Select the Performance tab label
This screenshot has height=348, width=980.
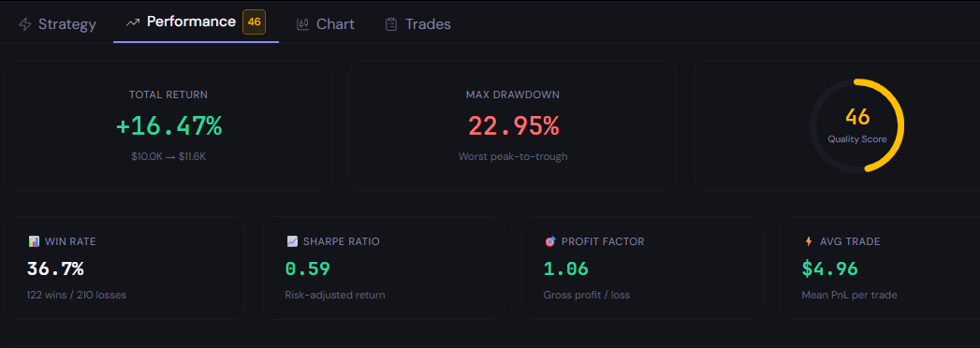pos(191,22)
